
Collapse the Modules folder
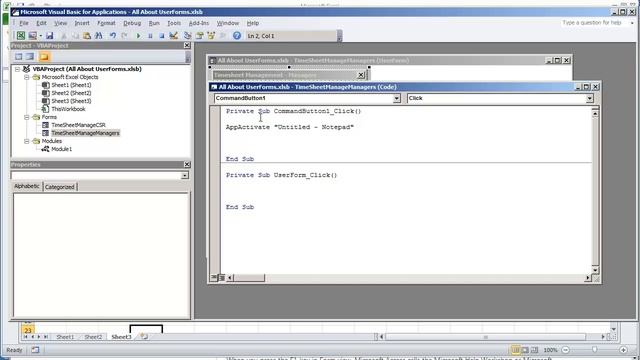(27, 141)
